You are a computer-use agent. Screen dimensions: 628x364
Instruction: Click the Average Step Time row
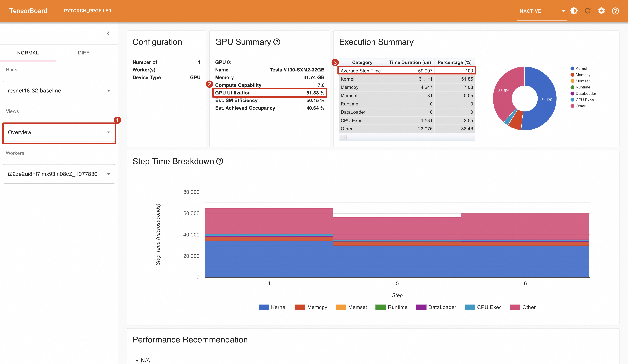coord(407,71)
